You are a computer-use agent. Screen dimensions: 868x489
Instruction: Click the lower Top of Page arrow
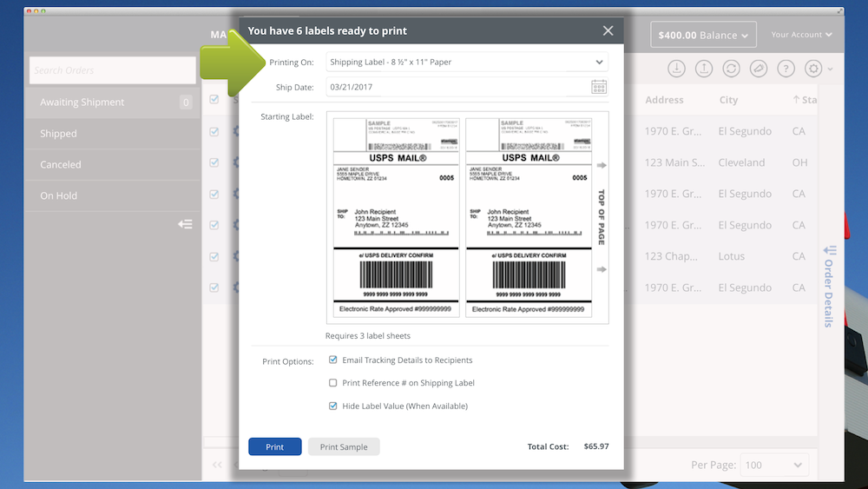602,269
